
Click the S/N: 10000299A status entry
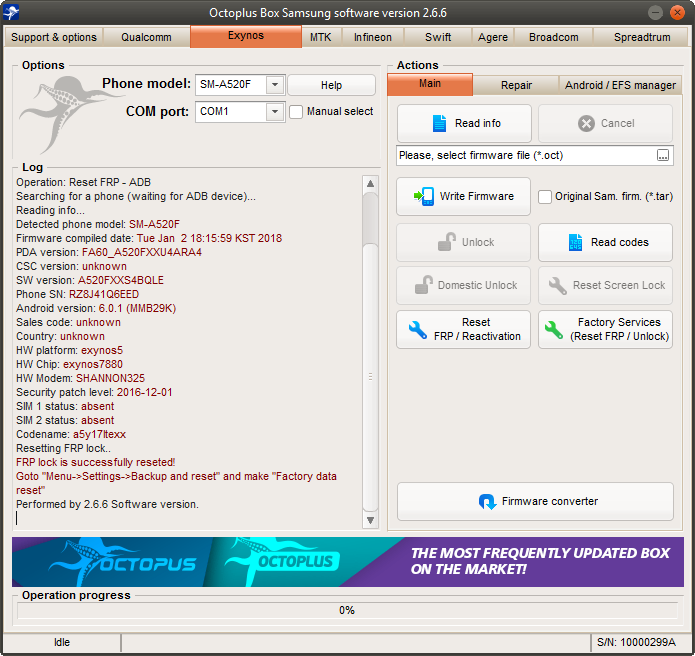click(636, 642)
